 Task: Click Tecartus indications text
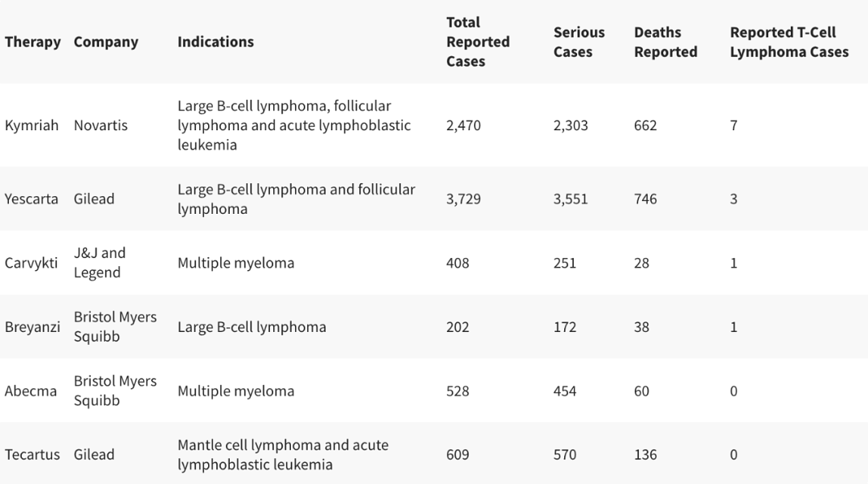283,454
